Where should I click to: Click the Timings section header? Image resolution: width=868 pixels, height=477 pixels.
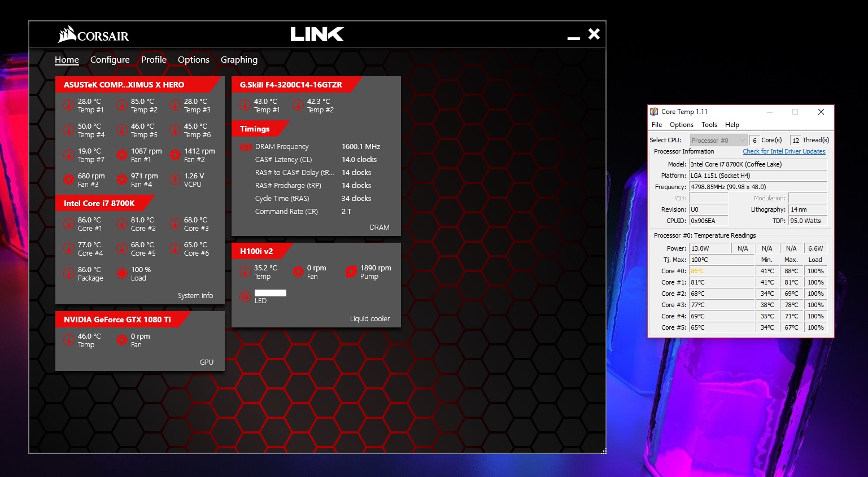260,129
